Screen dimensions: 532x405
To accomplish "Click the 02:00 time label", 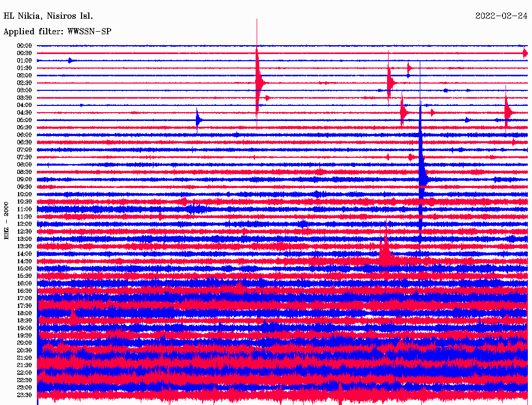I will point(24,76).
